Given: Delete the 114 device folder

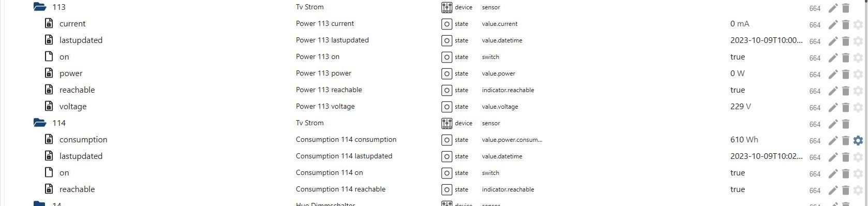Looking at the screenshot, I should click(x=846, y=124).
